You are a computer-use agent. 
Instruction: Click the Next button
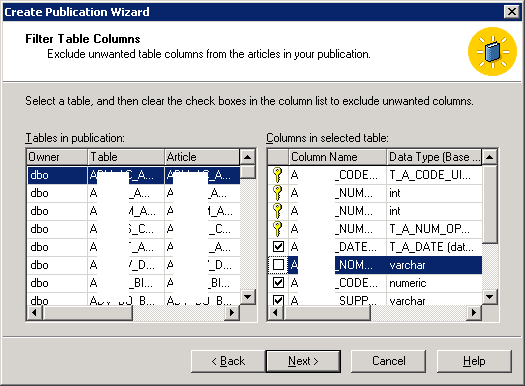point(303,361)
